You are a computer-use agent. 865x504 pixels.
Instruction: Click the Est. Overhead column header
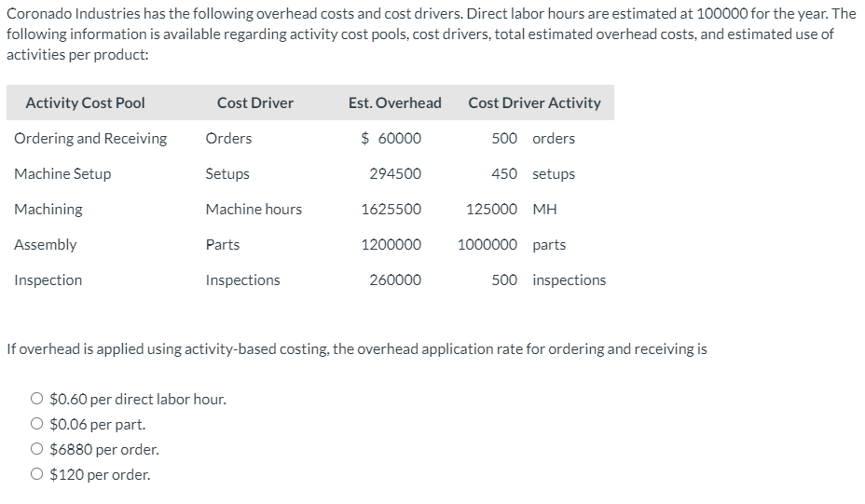[395, 103]
